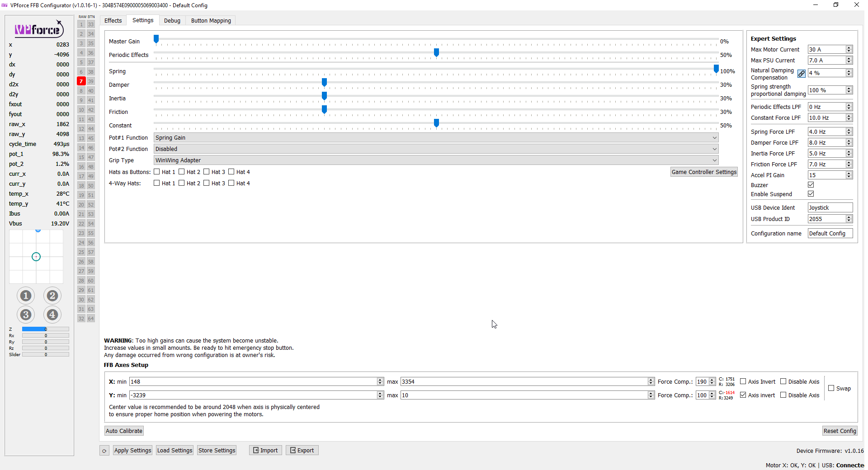Switch to the Effects tab
Viewport: 868px width, 470px height.
[113, 21]
